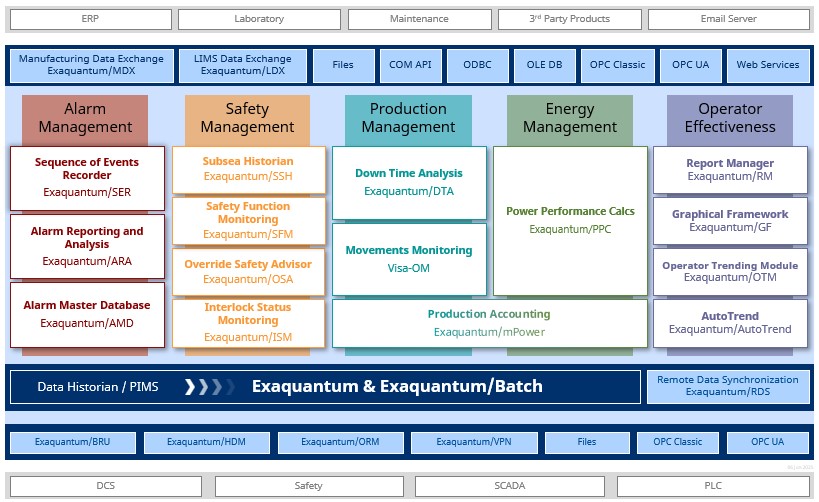Select the COM API box
This screenshot has width=819, height=502.
pos(411,65)
